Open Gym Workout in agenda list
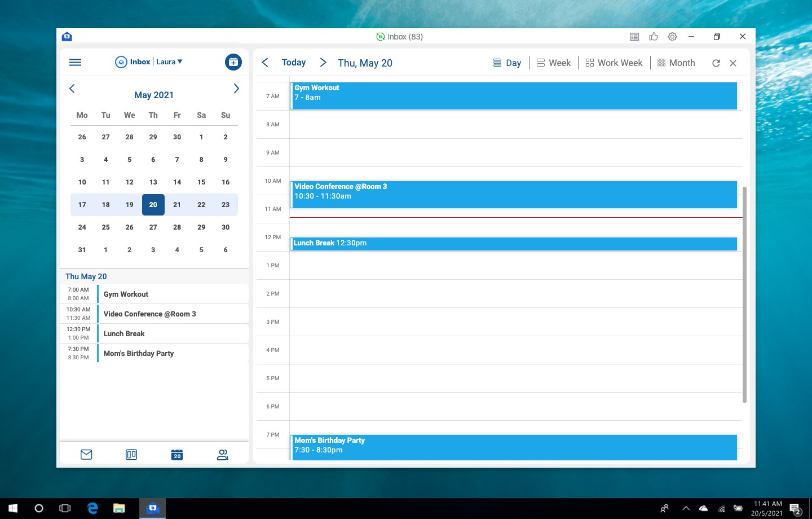Image resolution: width=812 pixels, height=519 pixels. [155, 294]
